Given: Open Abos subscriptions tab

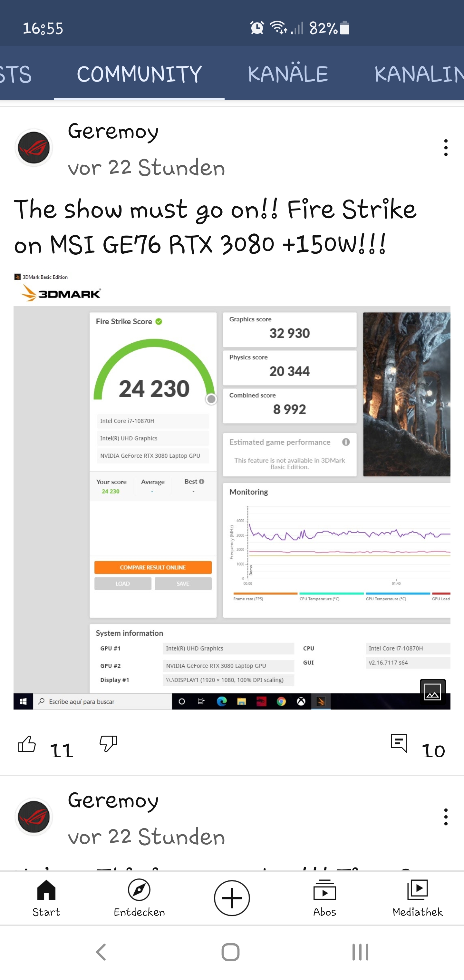Looking at the screenshot, I should click(x=324, y=898).
